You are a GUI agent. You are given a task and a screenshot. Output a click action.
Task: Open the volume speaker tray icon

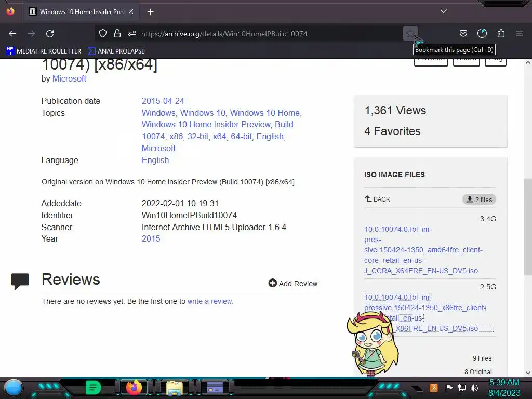click(x=474, y=388)
